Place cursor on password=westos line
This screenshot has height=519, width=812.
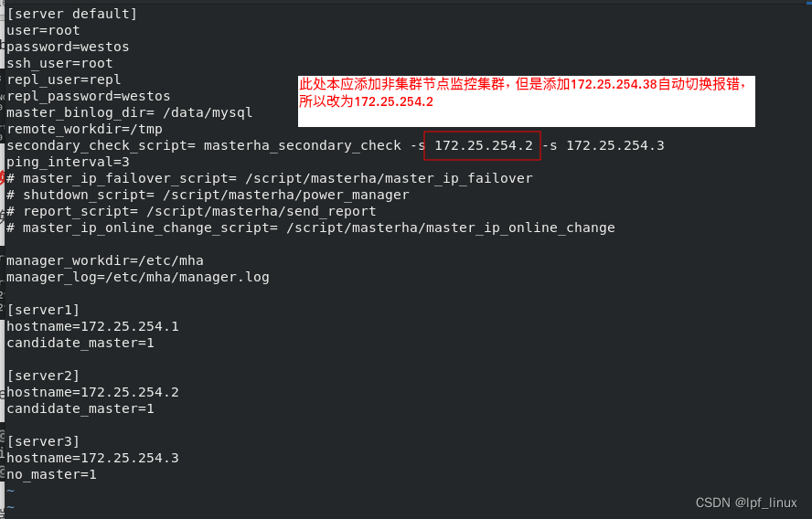pos(68,47)
